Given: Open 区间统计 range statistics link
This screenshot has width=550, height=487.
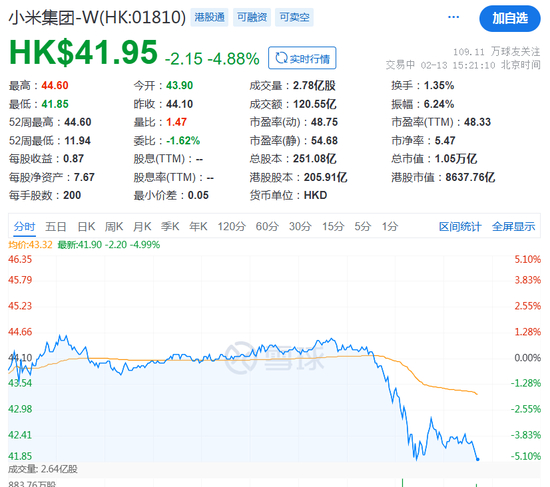Looking at the screenshot, I should (x=460, y=227).
